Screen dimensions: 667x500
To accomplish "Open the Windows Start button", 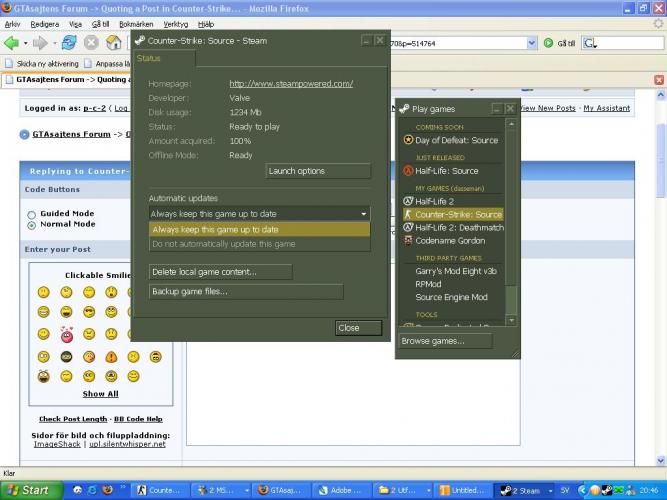I will [28, 490].
